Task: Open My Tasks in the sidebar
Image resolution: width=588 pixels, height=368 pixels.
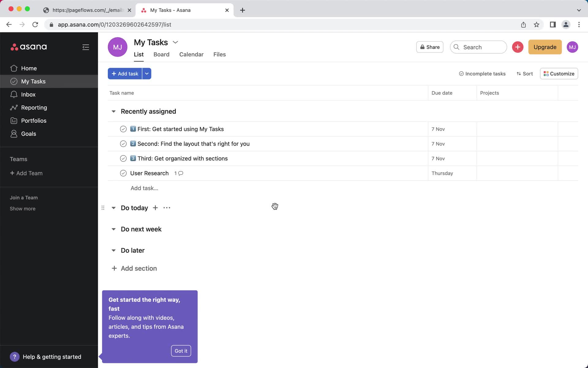Action: click(x=49, y=81)
